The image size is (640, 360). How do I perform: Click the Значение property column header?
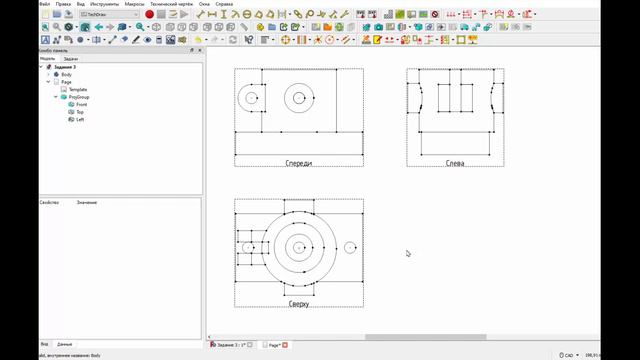(x=87, y=202)
